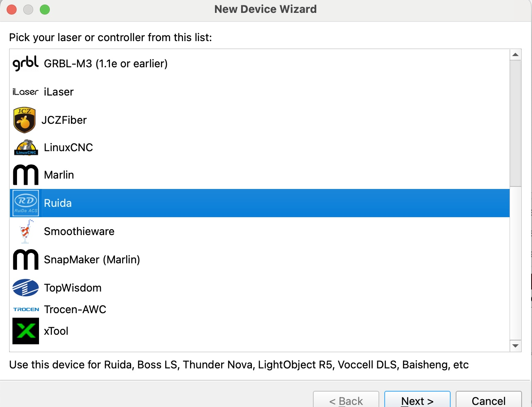Click the LinuxCNC penguin icon
Viewport: 532px width, 407px height.
26,147
